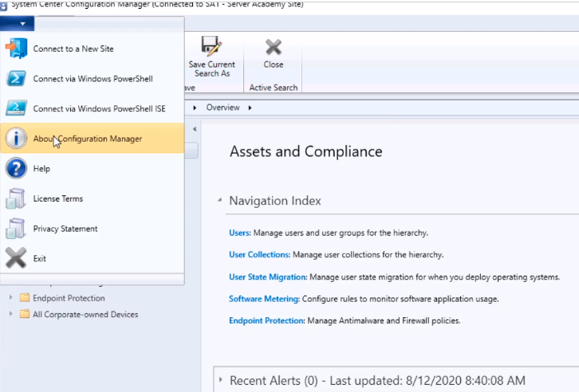The width and height of the screenshot is (579, 392).
Task: Open the User Collections link
Action: [258, 255]
